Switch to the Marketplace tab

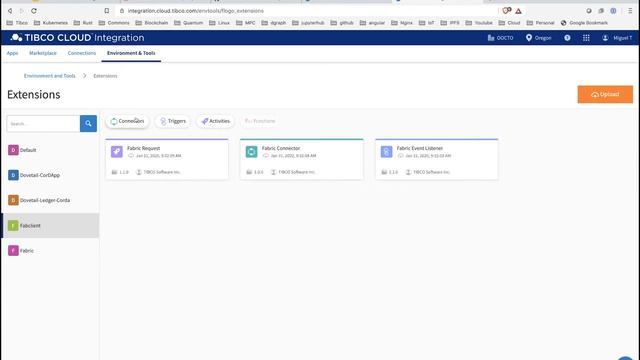pyautogui.click(x=43, y=53)
